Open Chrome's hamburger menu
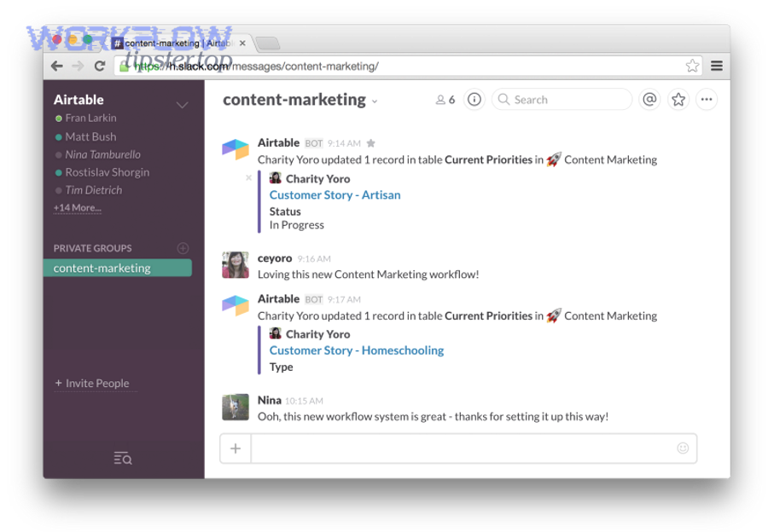The width and height of the screenshot is (768, 532). [717, 66]
